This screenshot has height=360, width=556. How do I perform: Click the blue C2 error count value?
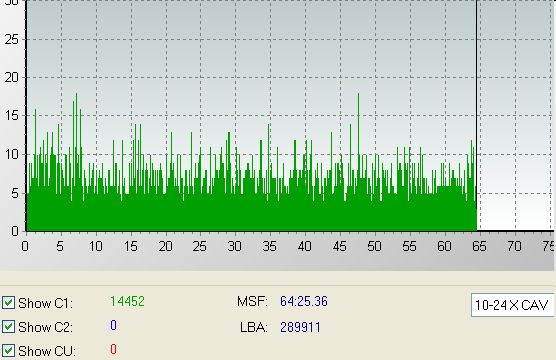(x=113, y=325)
